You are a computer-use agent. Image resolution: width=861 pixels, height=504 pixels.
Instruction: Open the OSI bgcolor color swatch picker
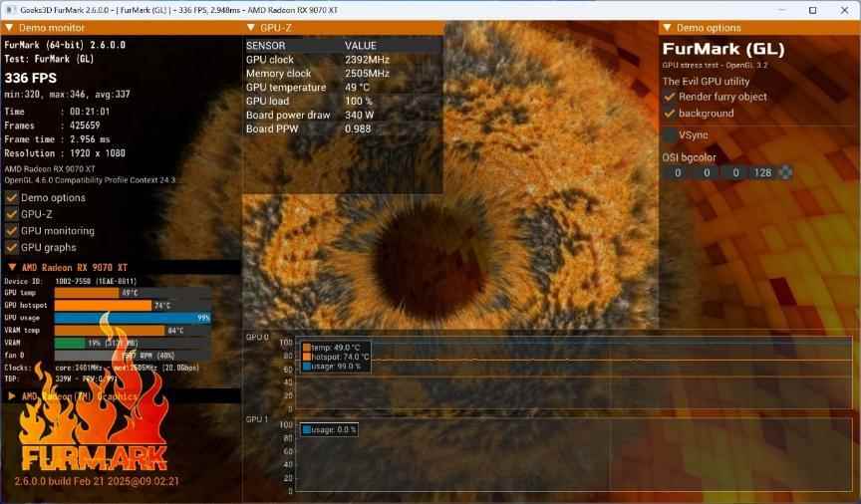click(786, 173)
